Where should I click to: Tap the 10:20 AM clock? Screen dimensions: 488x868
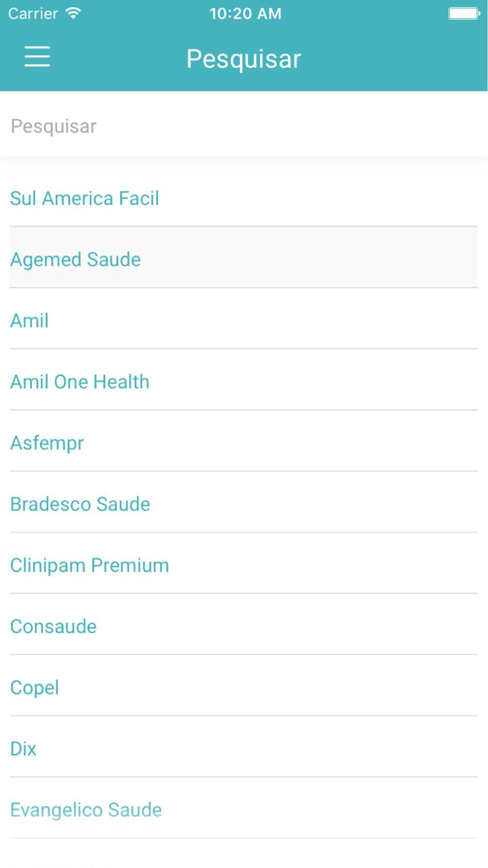coord(245,13)
